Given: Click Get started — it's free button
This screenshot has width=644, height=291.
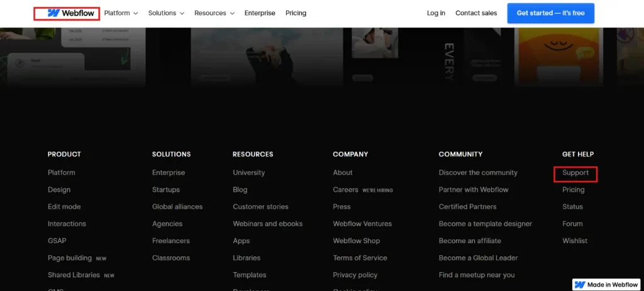Looking at the screenshot, I should (x=550, y=13).
